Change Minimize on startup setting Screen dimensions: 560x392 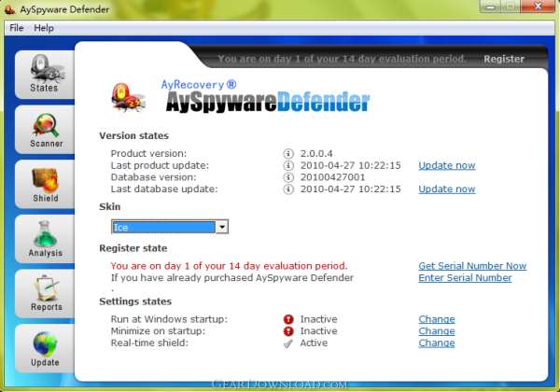pyautogui.click(x=437, y=331)
